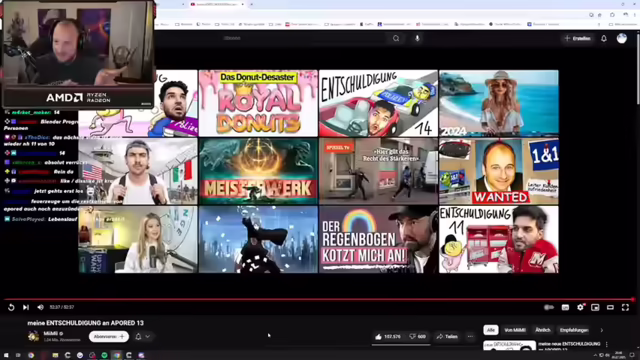Open the anime character end-screen video
640x360 pixels.
(258, 239)
